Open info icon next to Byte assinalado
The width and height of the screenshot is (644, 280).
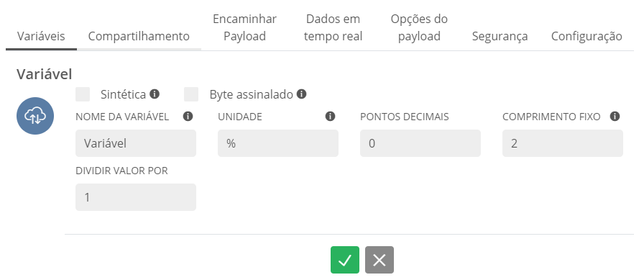(301, 94)
